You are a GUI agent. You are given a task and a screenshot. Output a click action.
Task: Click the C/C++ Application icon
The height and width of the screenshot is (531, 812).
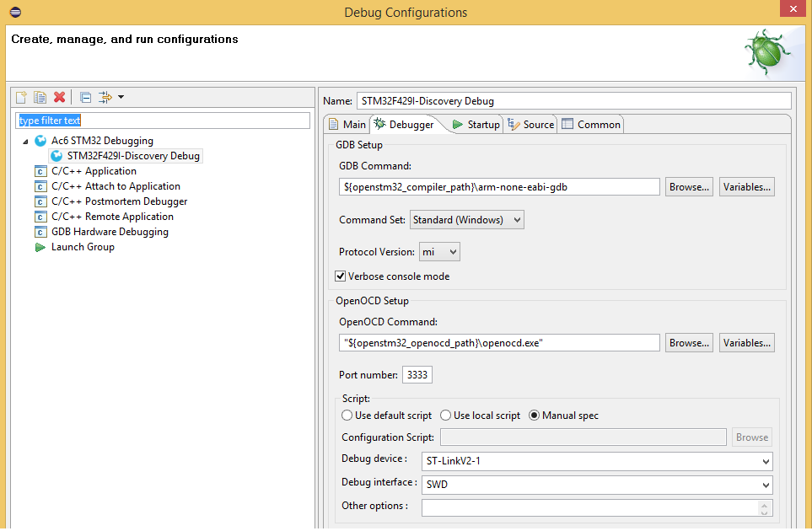click(x=40, y=171)
